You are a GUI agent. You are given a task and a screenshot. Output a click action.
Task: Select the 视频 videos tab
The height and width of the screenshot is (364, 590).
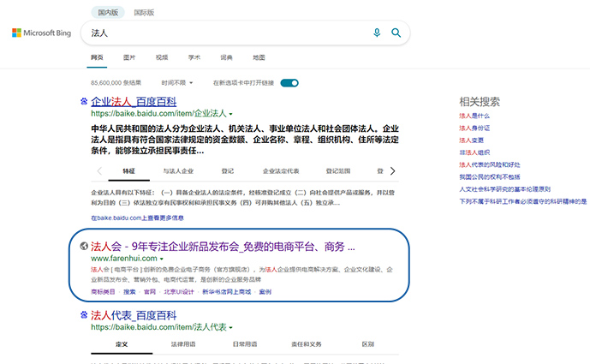click(162, 57)
